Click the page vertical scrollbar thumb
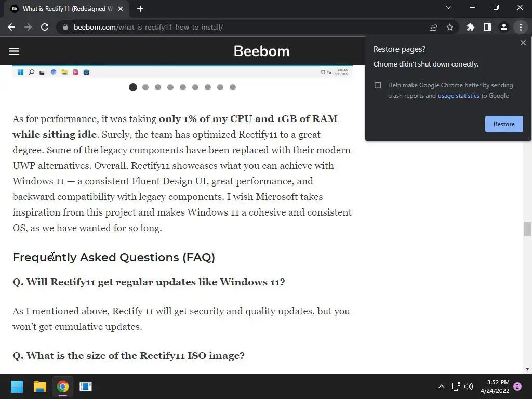Image resolution: width=532 pixels, height=399 pixels. [527, 229]
